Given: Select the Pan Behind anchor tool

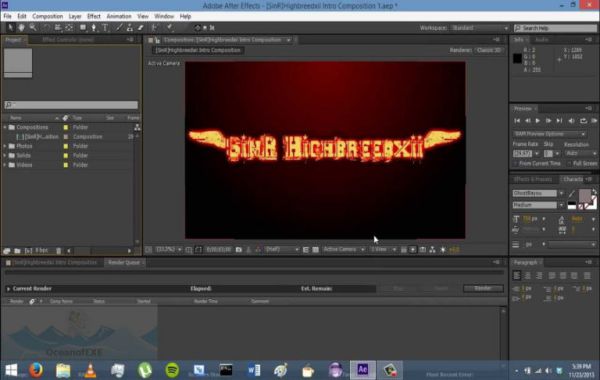Looking at the screenshot, I should point(69,28).
